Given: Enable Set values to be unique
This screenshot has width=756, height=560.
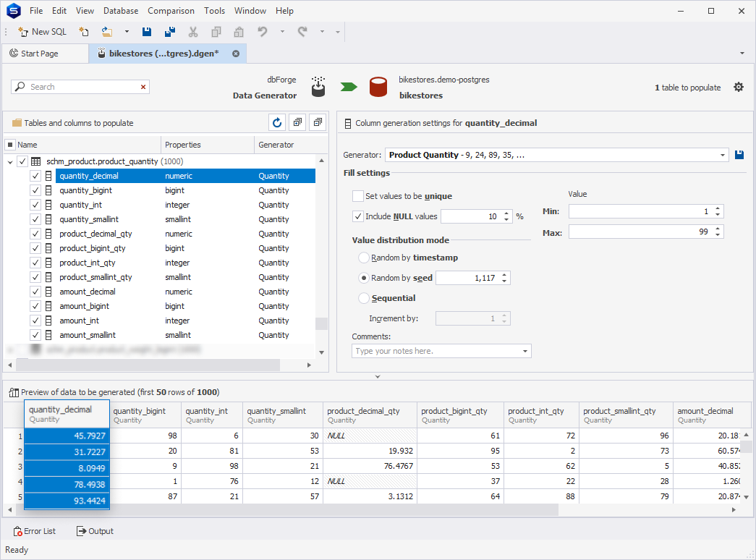Looking at the screenshot, I should click(x=358, y=196).
